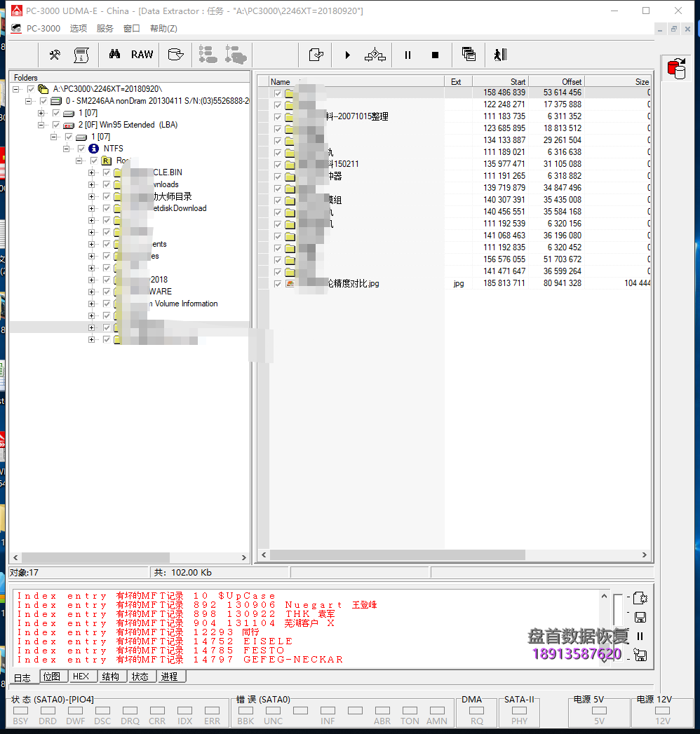Sort file list by Start column header
Viewport: 700px width, 734px height.
[500, 81]
